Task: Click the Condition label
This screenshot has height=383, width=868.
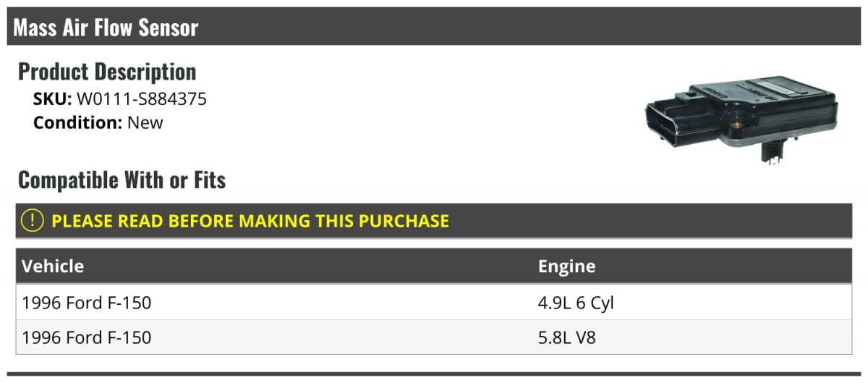Action: click(77, 122)
